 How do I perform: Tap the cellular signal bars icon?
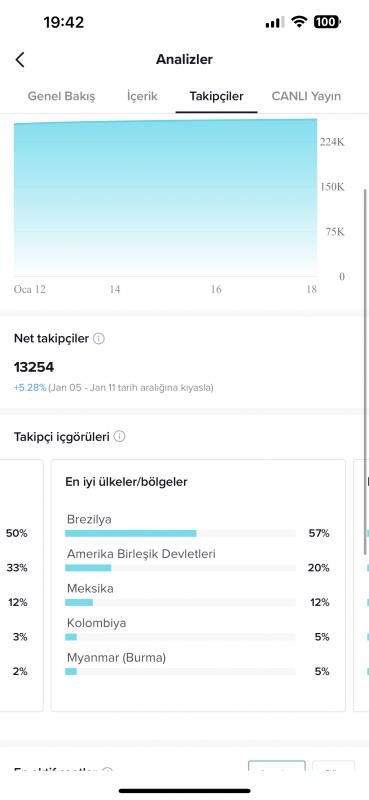(x=275, y=22)
